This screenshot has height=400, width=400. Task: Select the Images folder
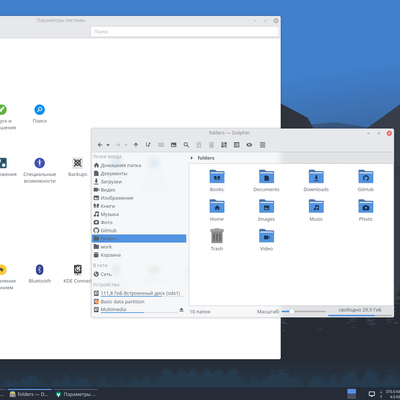tap(266, 210)
